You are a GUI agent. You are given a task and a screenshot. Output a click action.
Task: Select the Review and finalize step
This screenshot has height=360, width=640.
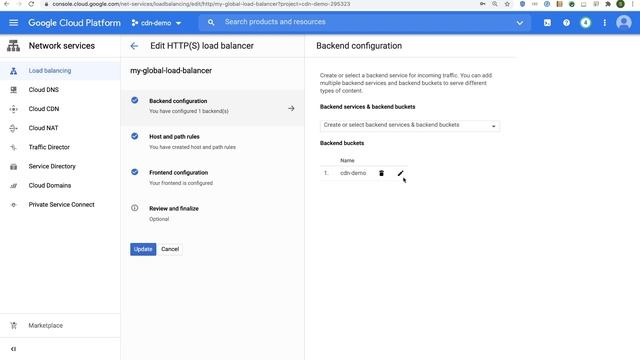213,213
